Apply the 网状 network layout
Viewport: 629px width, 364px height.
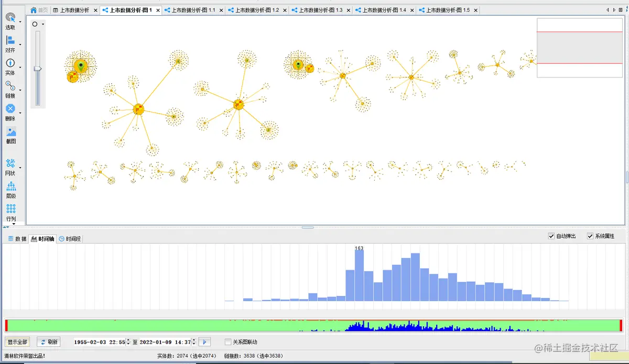[x=10, y=167]
